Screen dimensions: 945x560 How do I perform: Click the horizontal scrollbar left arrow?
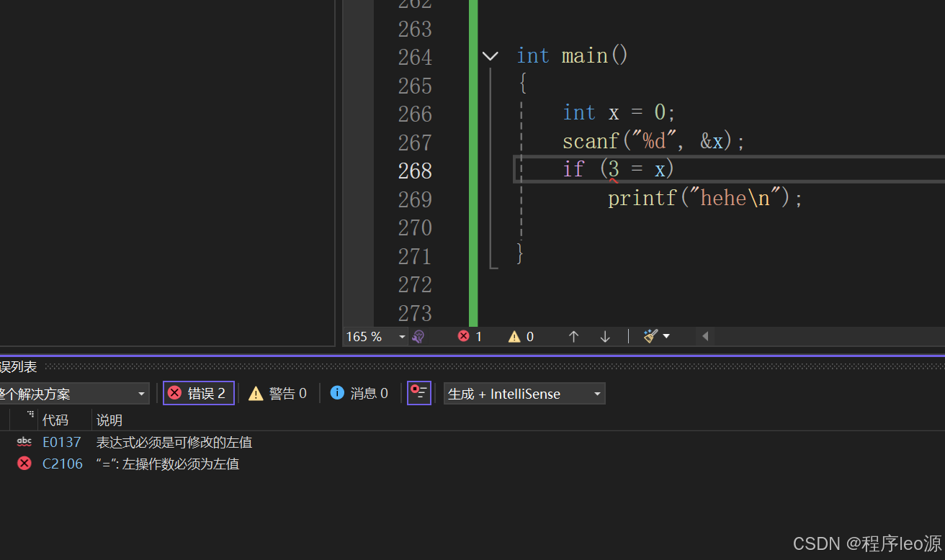pyautogui.click(x=705, y=336)
